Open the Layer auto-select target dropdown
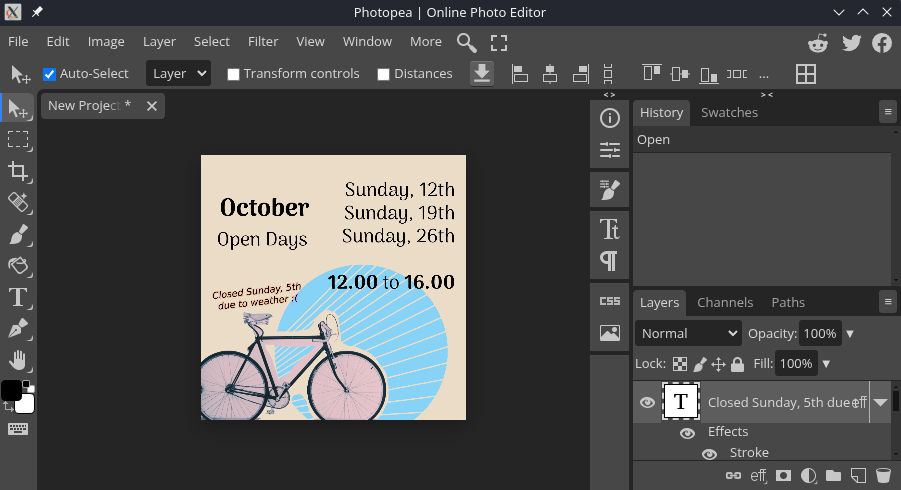901x490 pixels. [x=178, y=73]
